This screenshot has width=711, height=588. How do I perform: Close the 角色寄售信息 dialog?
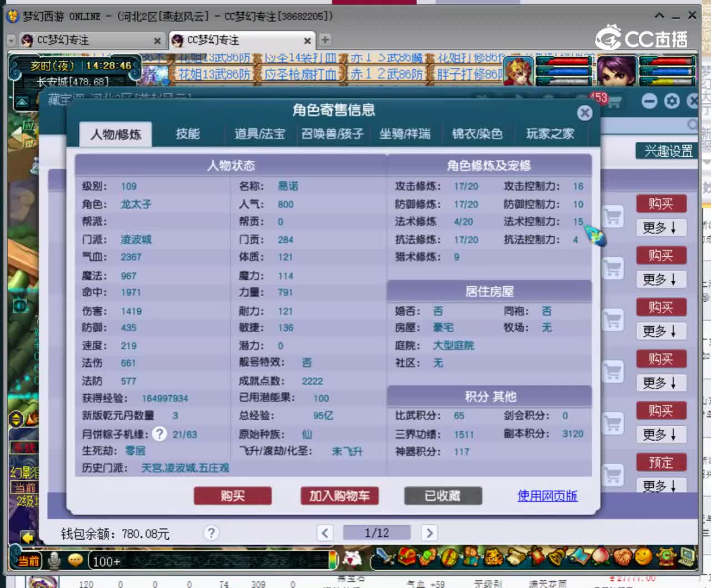(x=584, y=113)
